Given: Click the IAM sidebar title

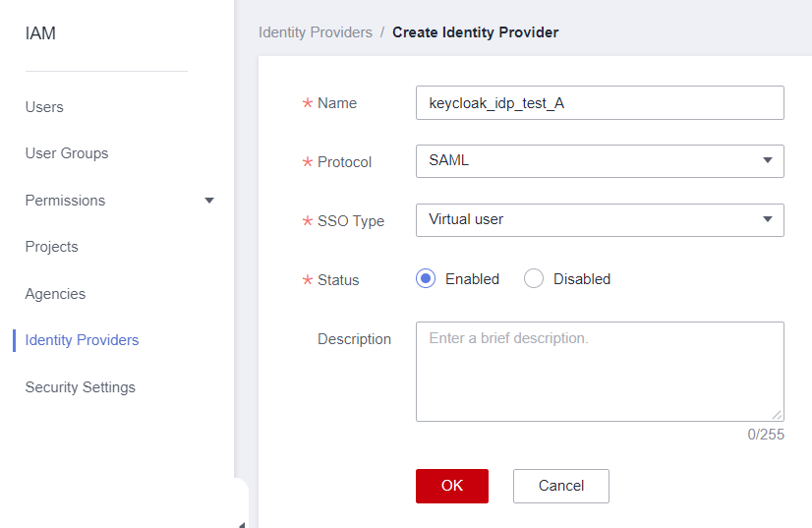Looking at the screenshot, I should point(40,33).
